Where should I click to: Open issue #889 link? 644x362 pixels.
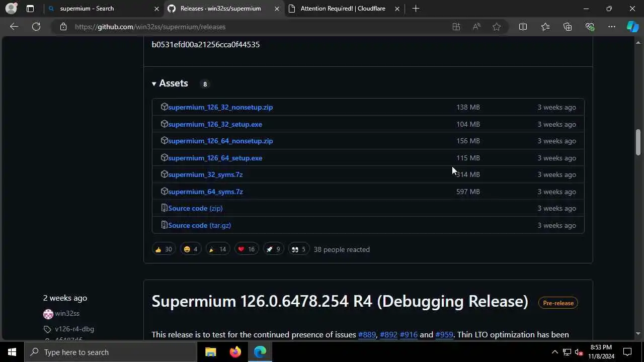(x=367, y=335)
